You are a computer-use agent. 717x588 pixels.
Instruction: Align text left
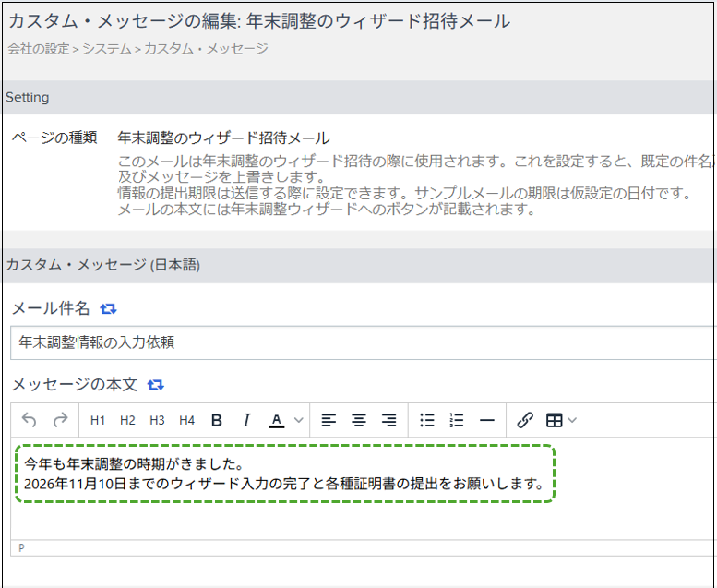(x=329, y=420)
